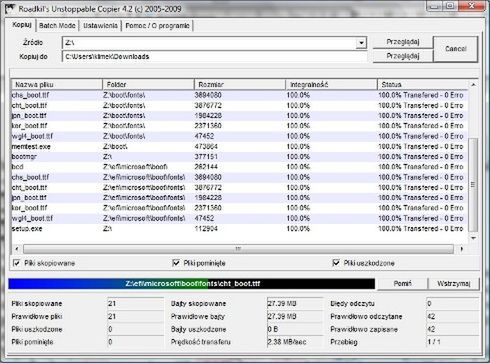Open the Batch Mode tab
The width and height of the screenshot is (490, 363).
[x=57, y=25]
